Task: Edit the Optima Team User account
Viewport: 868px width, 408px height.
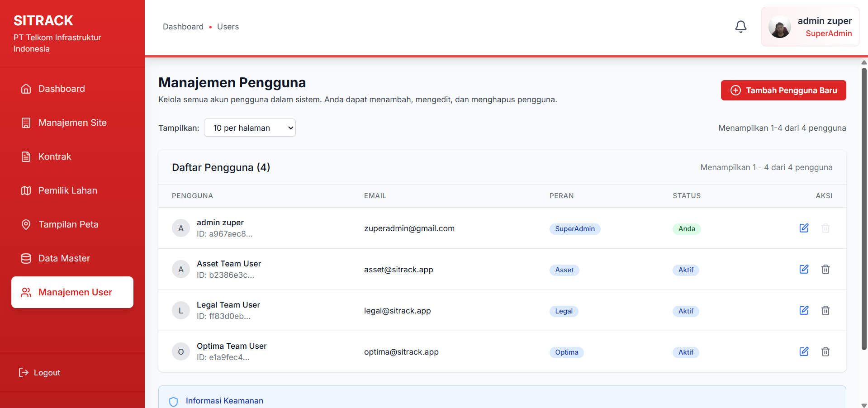Action: tap(804, 351)
